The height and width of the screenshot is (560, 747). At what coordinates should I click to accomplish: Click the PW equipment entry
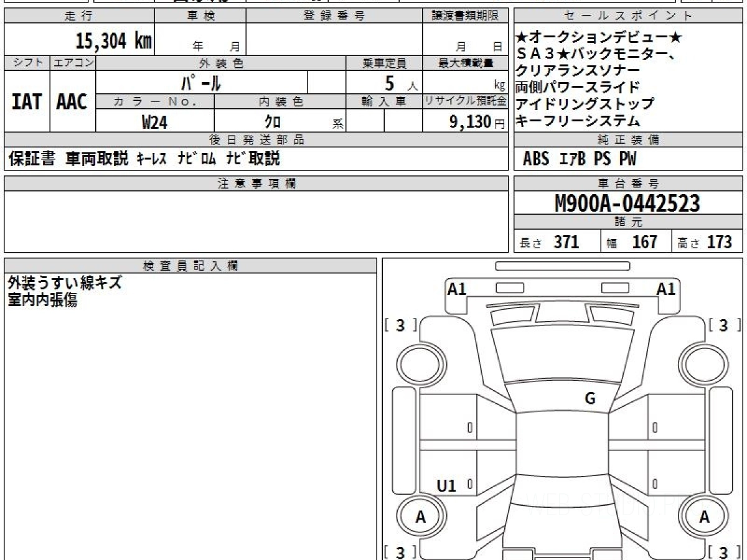(x=628, y=159)
